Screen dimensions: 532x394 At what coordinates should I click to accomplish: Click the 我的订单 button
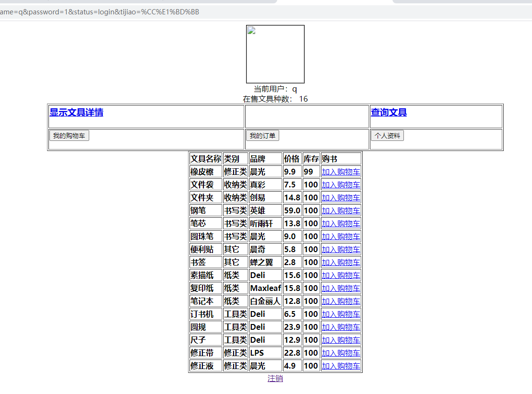[262, 136]
